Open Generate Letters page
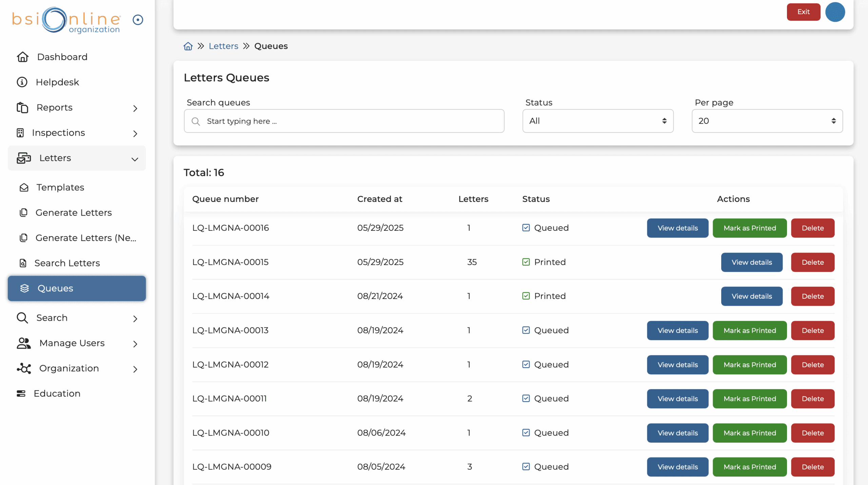The image size is (868, 485). click(77, 212)
